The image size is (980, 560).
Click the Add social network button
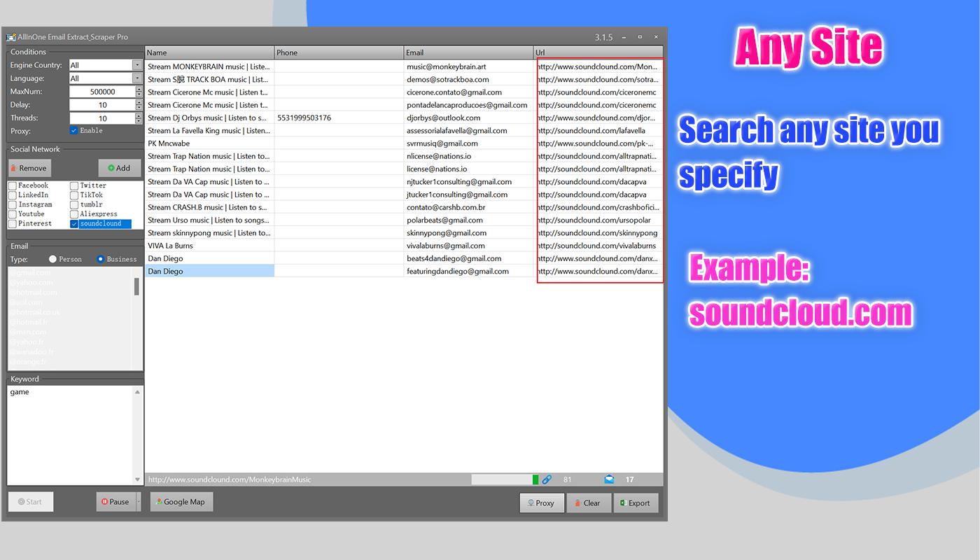(120, 168)
